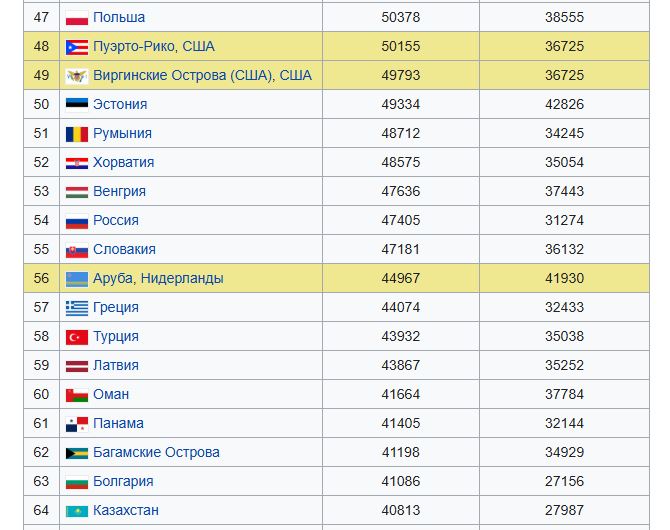Click the Turkey flag icon
Image resolution: width=670 pixels, height=530 pixels.
[77, 337]
